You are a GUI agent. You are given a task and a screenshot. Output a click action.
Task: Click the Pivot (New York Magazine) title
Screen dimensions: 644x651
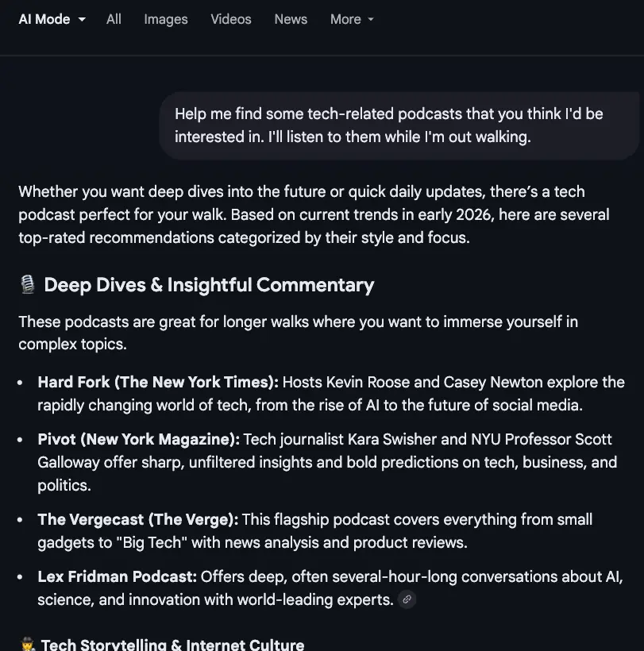point(138,439)
